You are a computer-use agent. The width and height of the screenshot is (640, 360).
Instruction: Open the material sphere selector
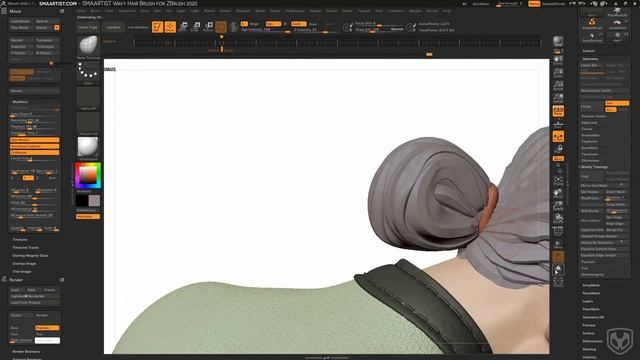click(88, 147)
